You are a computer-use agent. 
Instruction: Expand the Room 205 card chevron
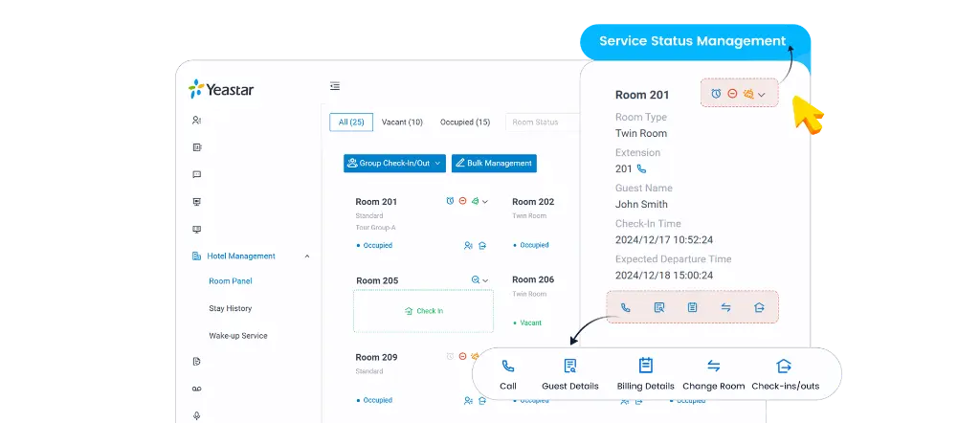tap(485, 280)
